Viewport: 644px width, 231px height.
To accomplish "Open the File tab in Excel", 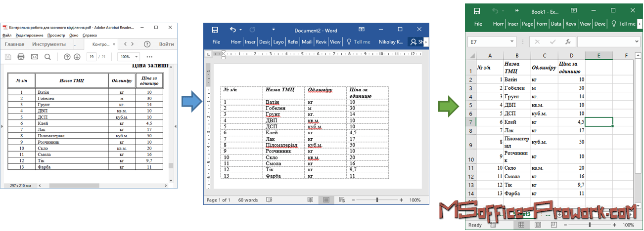I will tap(478, 23).
